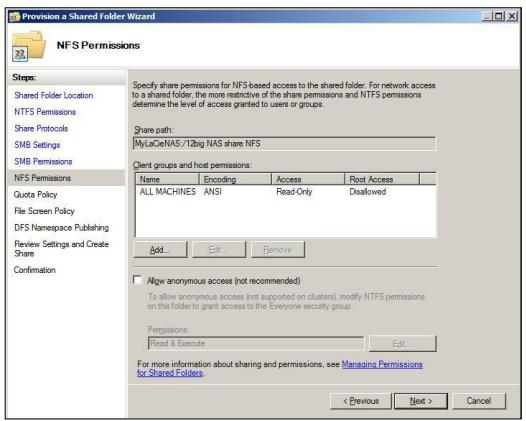
Task: Return to SMB Permissions step
Action: (x=43, y=161)
